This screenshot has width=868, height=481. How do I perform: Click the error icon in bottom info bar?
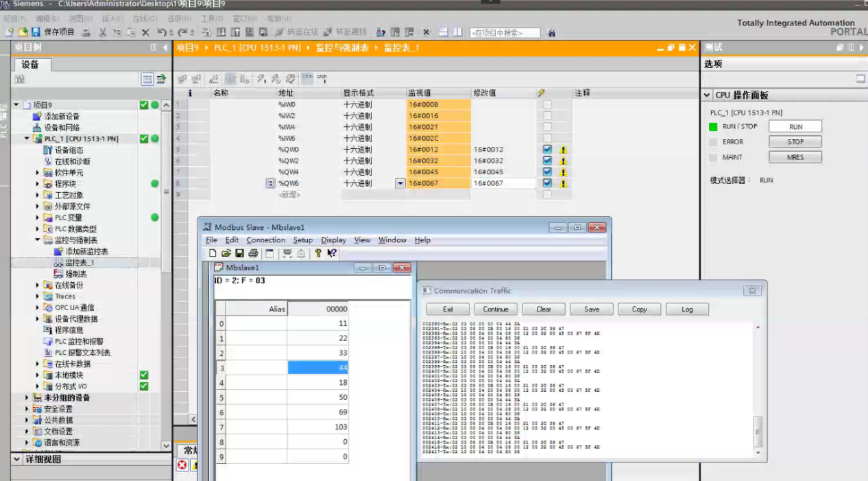182,465
